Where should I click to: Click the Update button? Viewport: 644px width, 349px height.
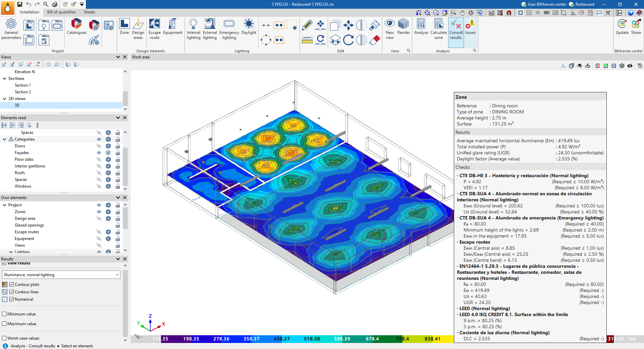tap(622, 27)
